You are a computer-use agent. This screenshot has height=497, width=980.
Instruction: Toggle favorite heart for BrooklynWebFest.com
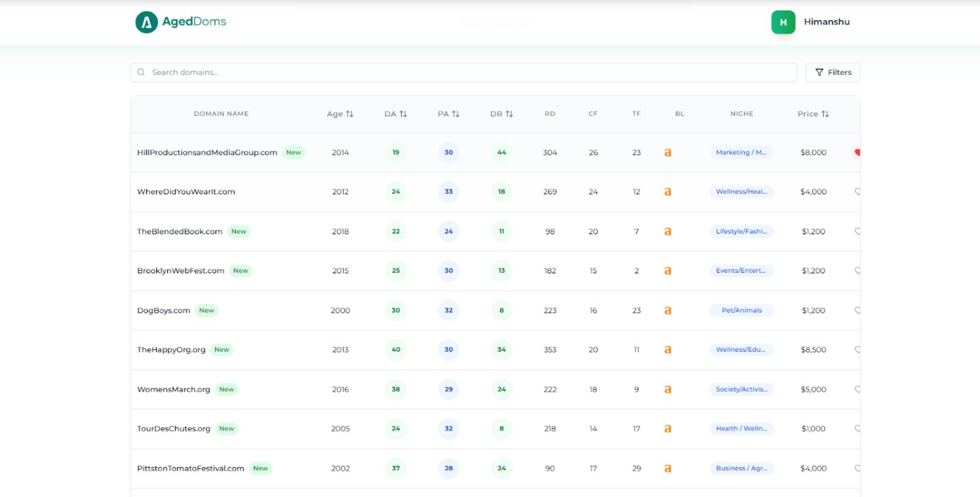point(857,271)
